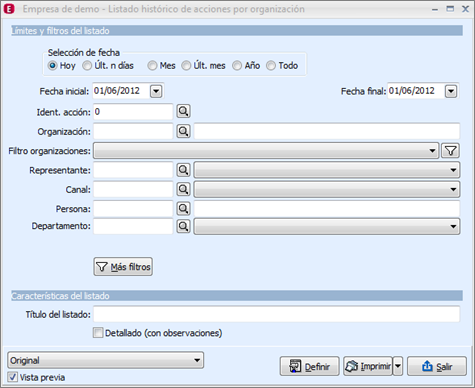Click the Representante search magnifier icon
This screenshot has width=475, height=388.
183,170
